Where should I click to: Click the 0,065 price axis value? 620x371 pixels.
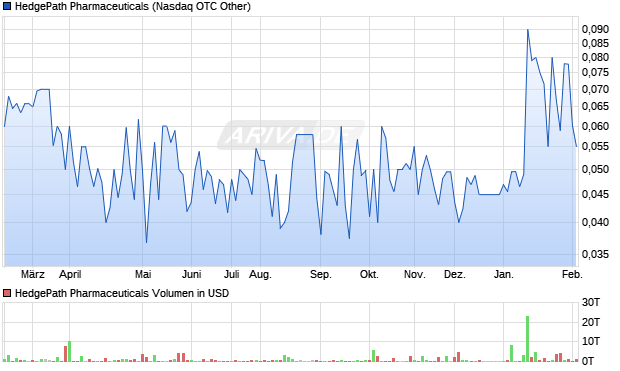[595, 106]
